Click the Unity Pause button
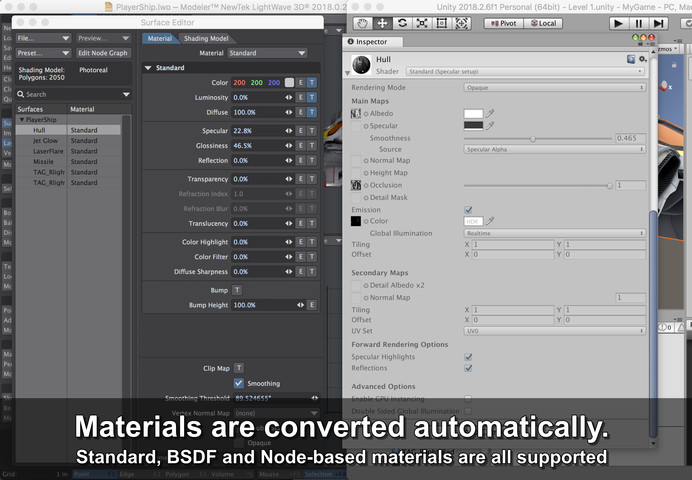Screen dimensions: 692x480 click(x=638, y=23)
